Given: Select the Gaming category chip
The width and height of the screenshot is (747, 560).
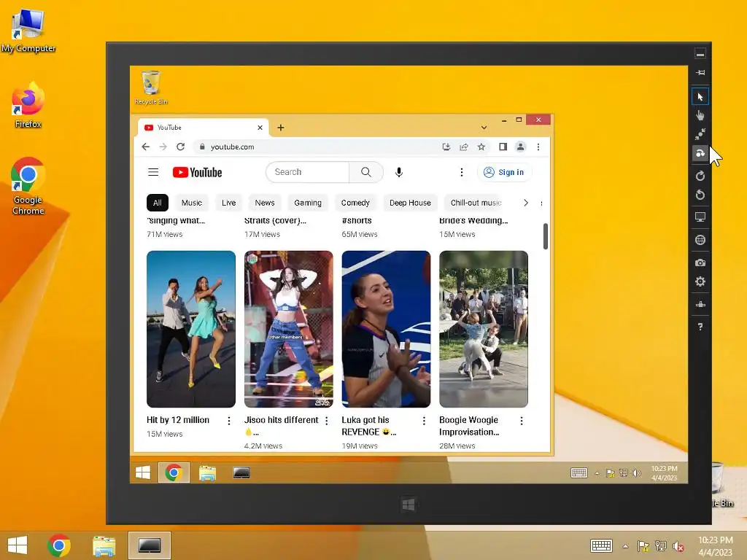Looking at the screenshot, I should tap(308, 203).
